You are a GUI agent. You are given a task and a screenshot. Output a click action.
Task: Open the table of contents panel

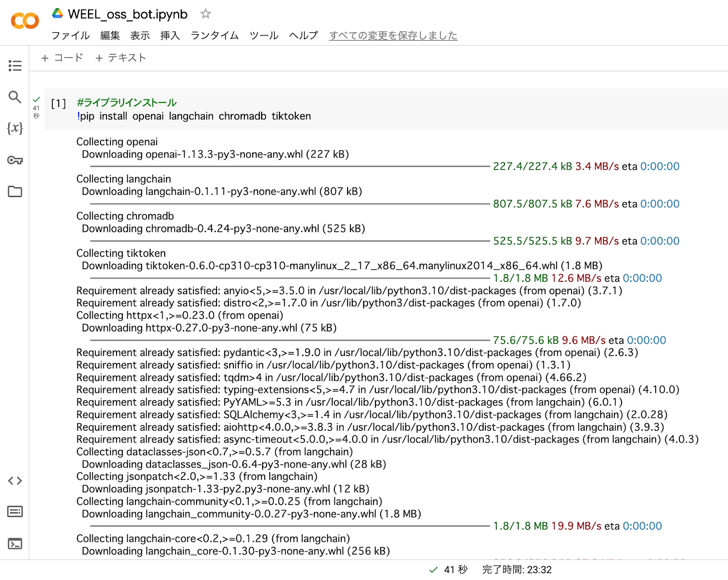[15, 66]
